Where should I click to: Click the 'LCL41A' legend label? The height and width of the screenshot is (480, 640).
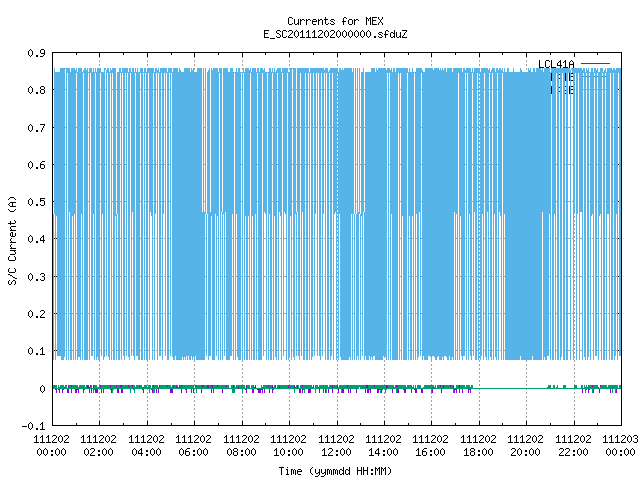coord(556,64)
